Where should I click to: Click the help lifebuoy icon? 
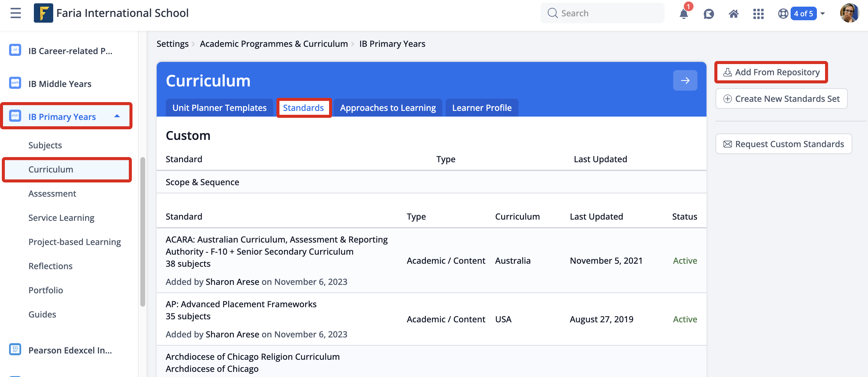tap(783, 14)
